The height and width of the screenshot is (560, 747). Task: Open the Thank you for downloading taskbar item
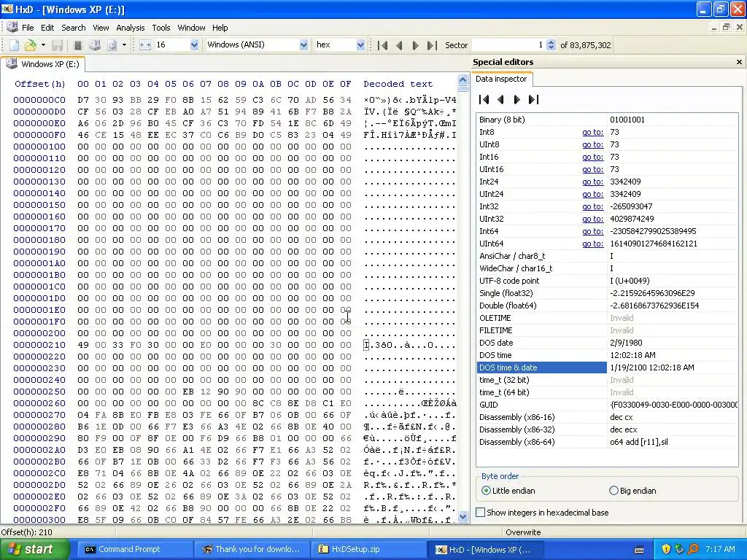pos(251,549)
